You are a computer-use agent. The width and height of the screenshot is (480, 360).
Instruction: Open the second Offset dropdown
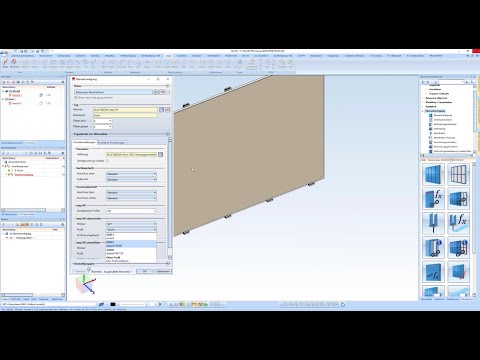point(102,127)
